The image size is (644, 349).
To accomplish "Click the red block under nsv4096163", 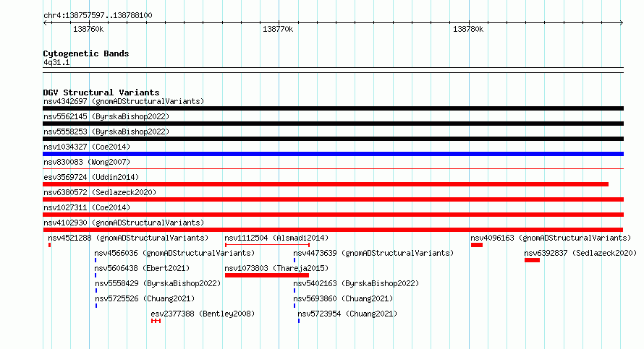I will 477,245.
